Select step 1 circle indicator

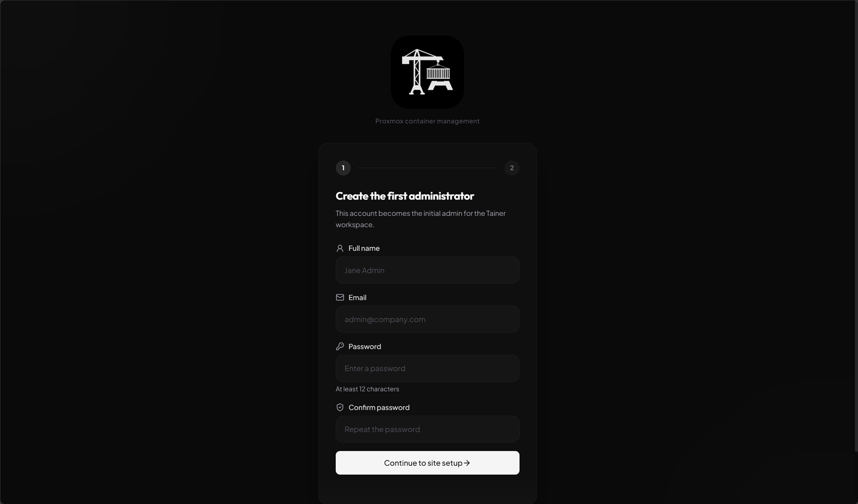tap(343, 168)
